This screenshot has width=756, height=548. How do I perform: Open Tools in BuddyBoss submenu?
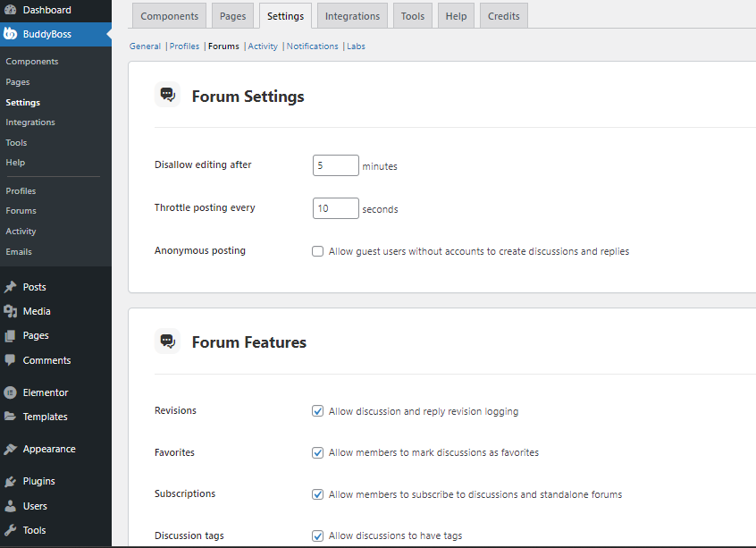click(x=16, y=143)
